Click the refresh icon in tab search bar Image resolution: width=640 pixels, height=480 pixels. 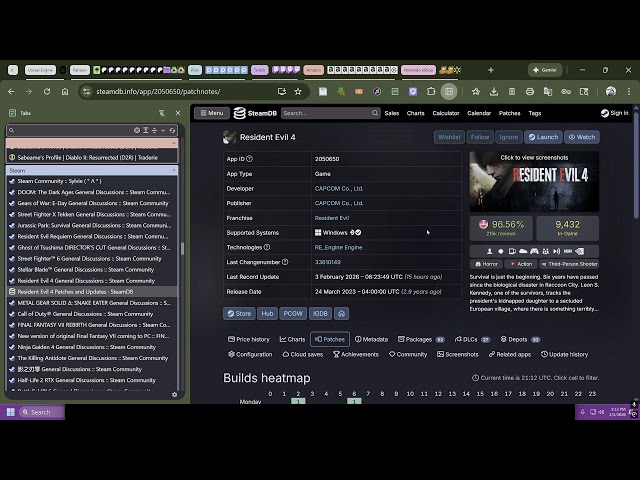coord(172,130)
